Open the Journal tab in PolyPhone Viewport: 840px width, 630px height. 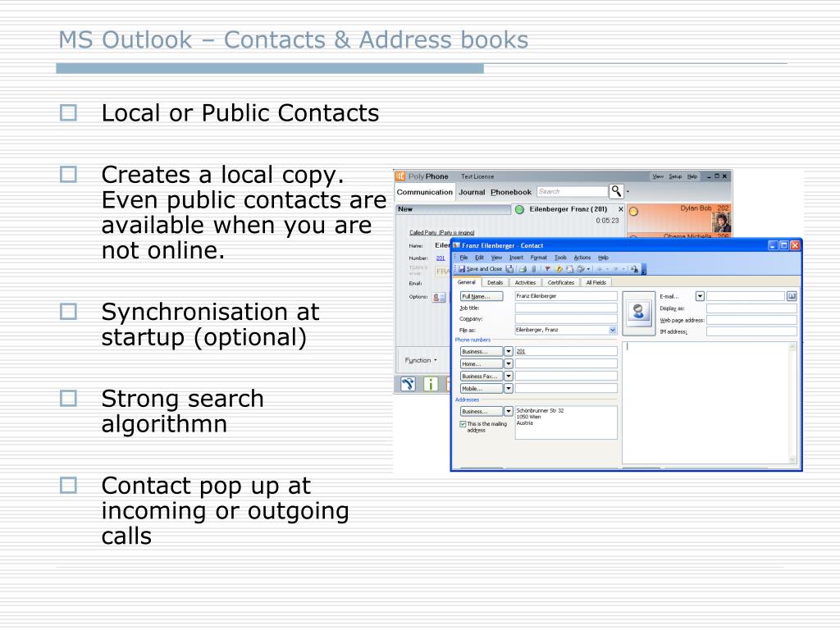[472, 192]
